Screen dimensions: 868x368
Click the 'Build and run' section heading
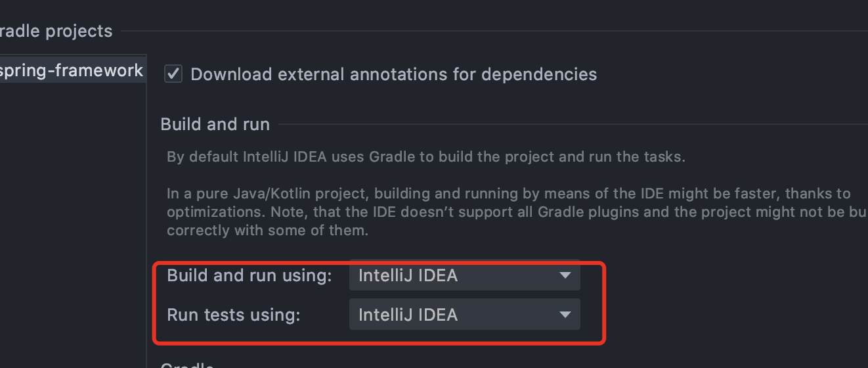[x=215, y=124]
